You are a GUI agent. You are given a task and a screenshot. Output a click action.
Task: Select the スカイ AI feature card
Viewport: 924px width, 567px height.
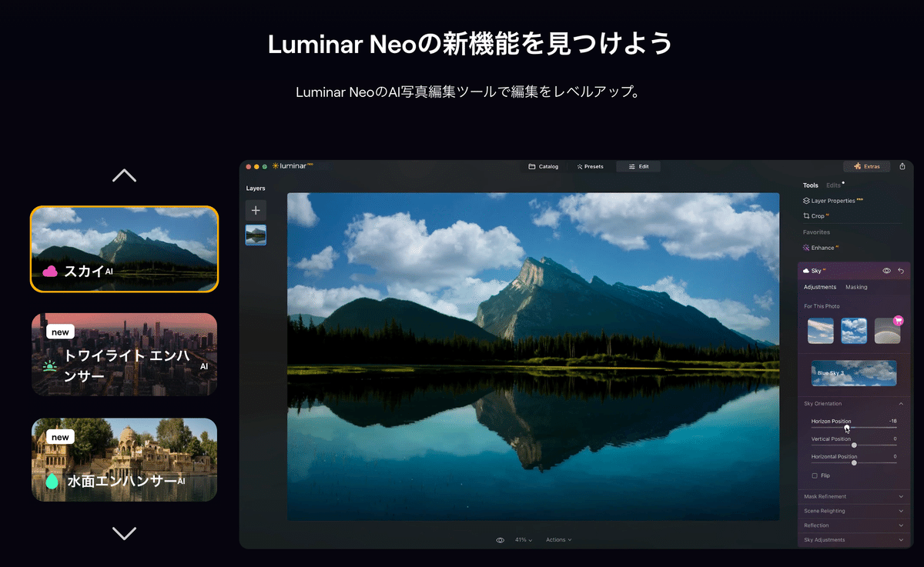(x=124, y=249)
